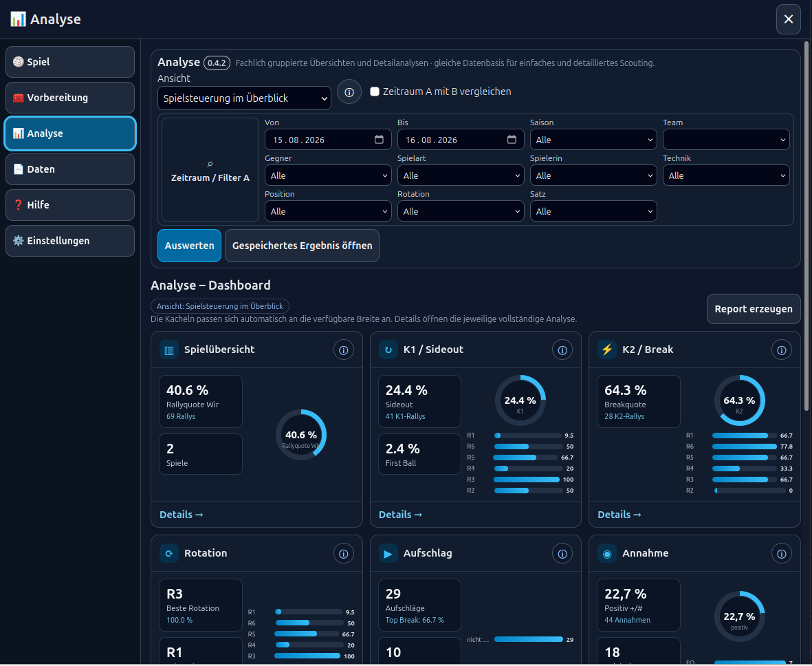Close the Analyse window with the X
The height and width of the screenshot is (666, 812).
pos(788,19)
